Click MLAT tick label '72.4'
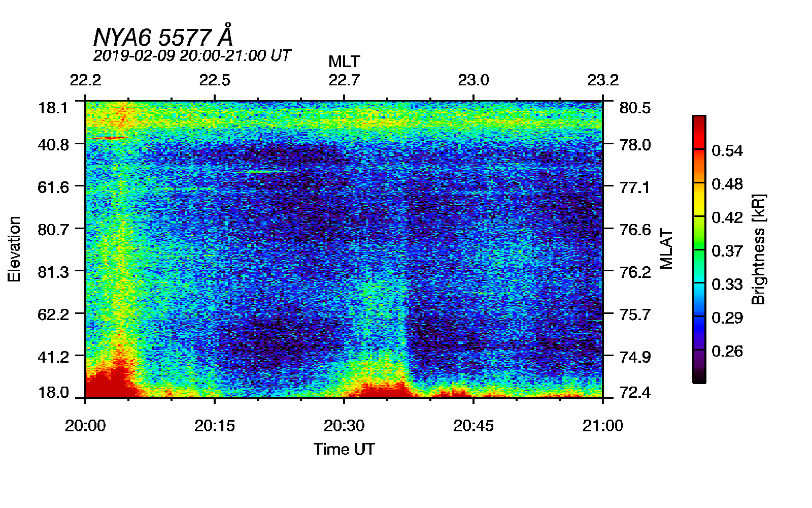812x508 pixels. coord(635,392)
